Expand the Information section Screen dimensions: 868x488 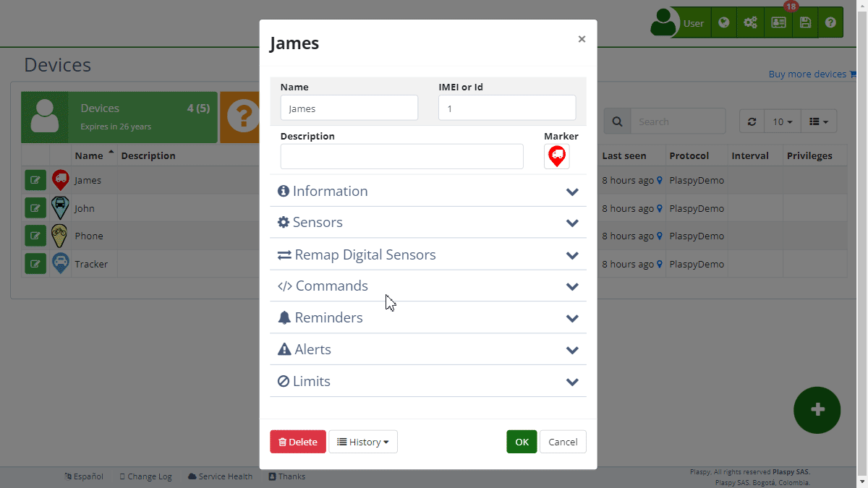tap(427, 192)
